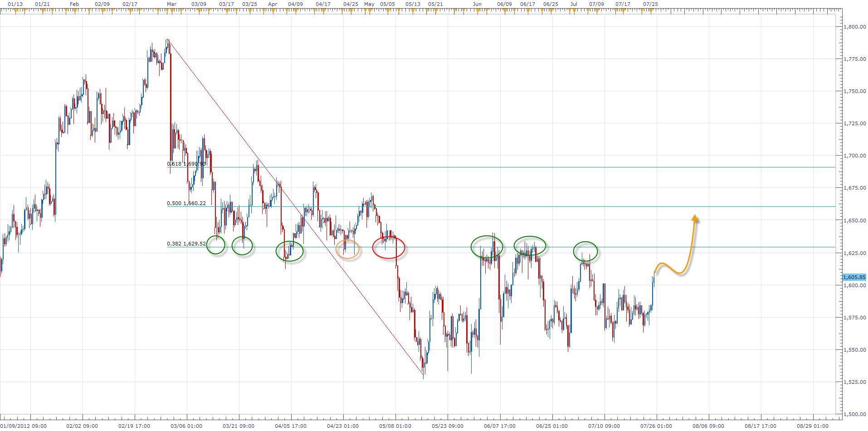Click the orange marker under 05/05 date
Viewport: 868px width, 431px height.
pyautogui.click(x=387, y=11)
